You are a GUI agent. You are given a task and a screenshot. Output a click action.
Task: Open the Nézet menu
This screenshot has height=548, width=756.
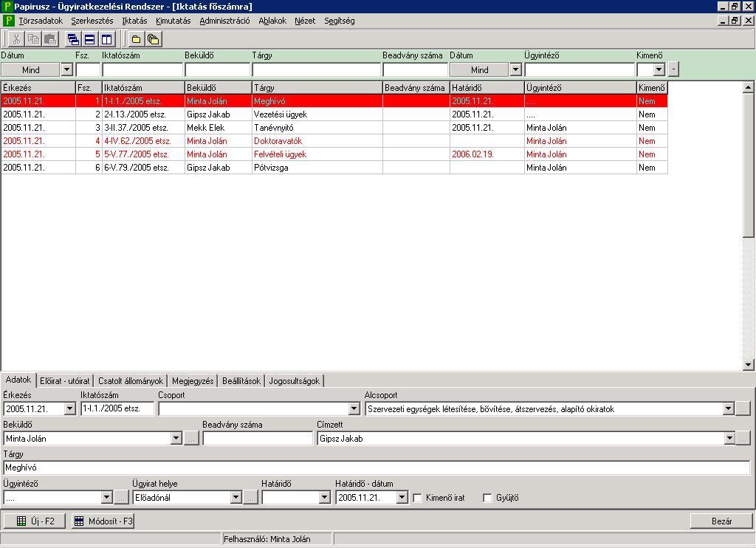305,21
